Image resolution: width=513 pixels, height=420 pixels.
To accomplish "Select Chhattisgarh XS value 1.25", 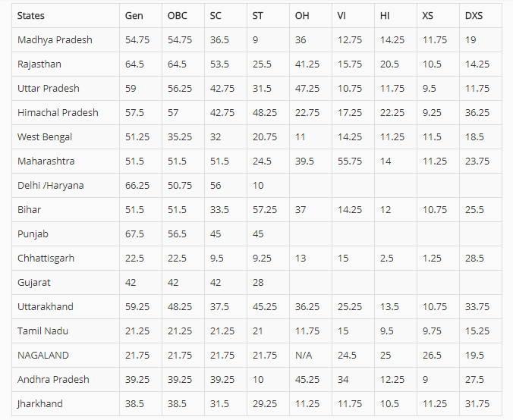I will click(432, 259).
